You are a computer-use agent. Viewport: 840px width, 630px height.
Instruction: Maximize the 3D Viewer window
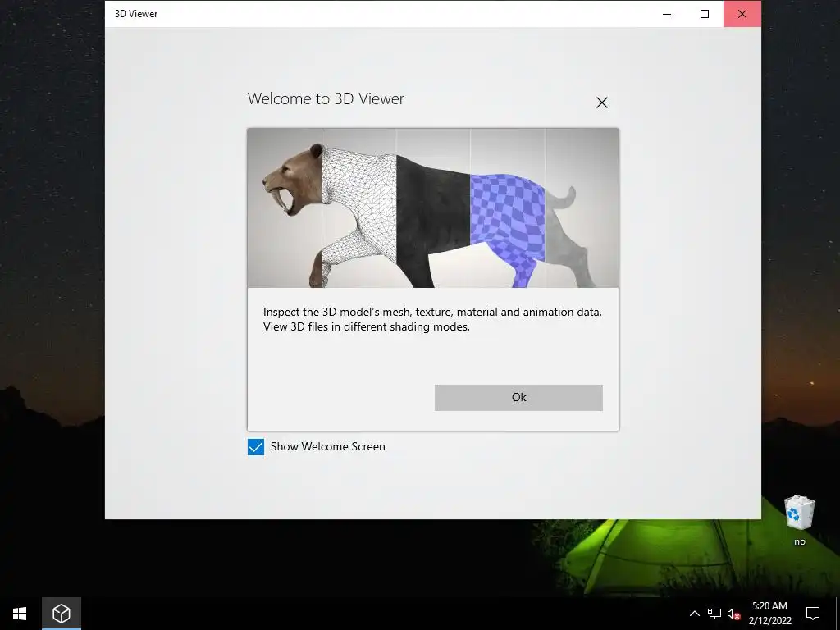705,14
